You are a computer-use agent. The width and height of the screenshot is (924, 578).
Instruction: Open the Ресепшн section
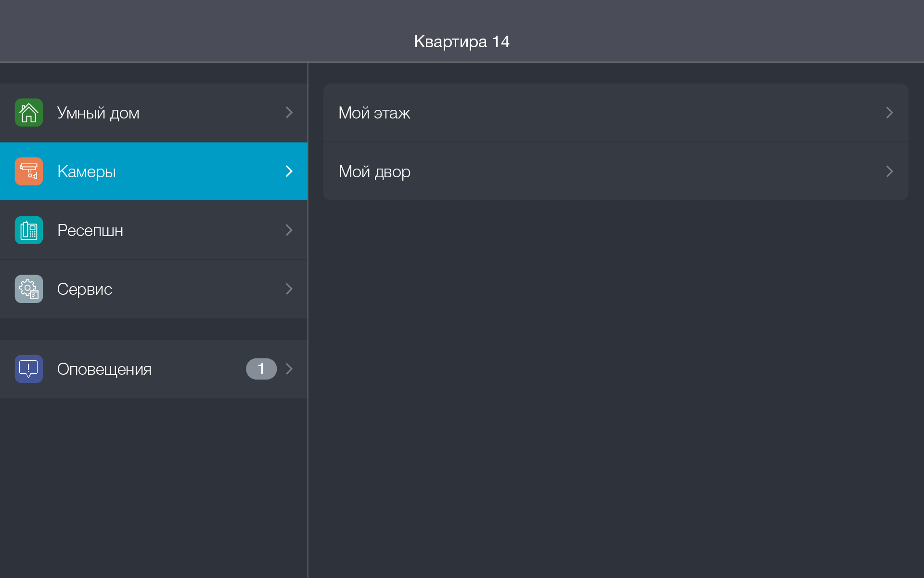click(90, 230)
